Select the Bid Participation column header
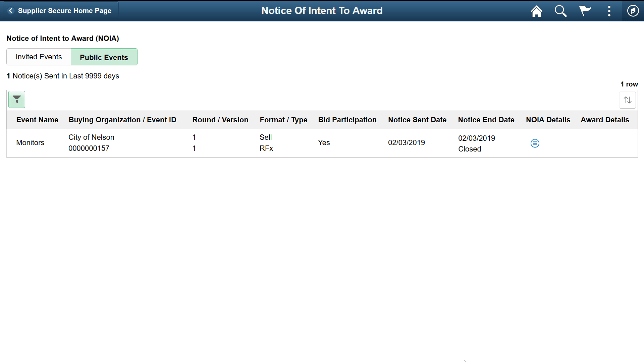The width and height of the screenshot is (644, 362). tap(347, 120)
